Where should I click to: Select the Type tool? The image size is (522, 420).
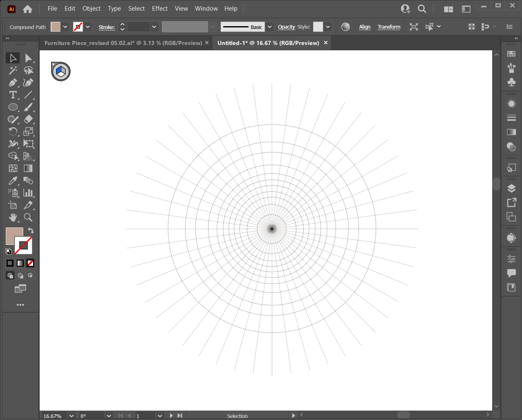coord(13,95)
